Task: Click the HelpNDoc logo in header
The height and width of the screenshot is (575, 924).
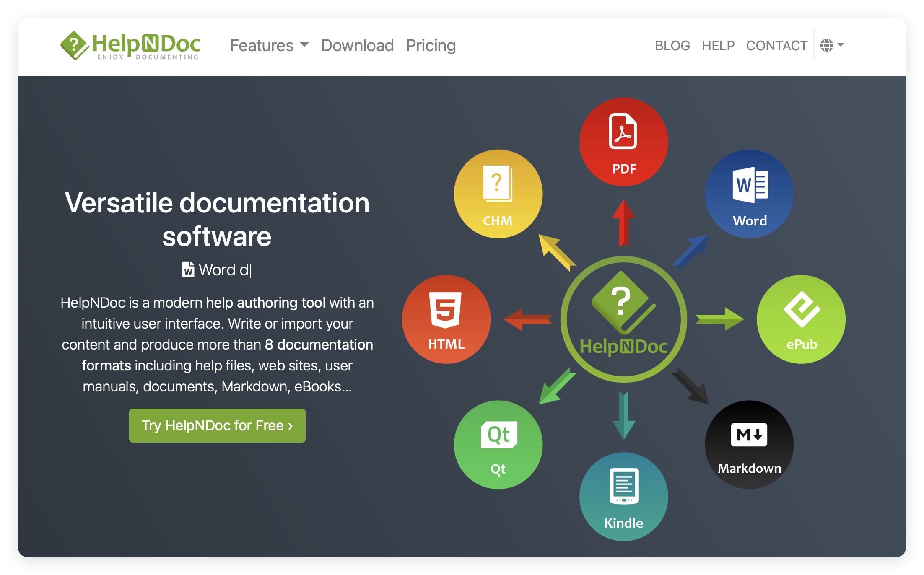Action: click(x=130, y=45)
